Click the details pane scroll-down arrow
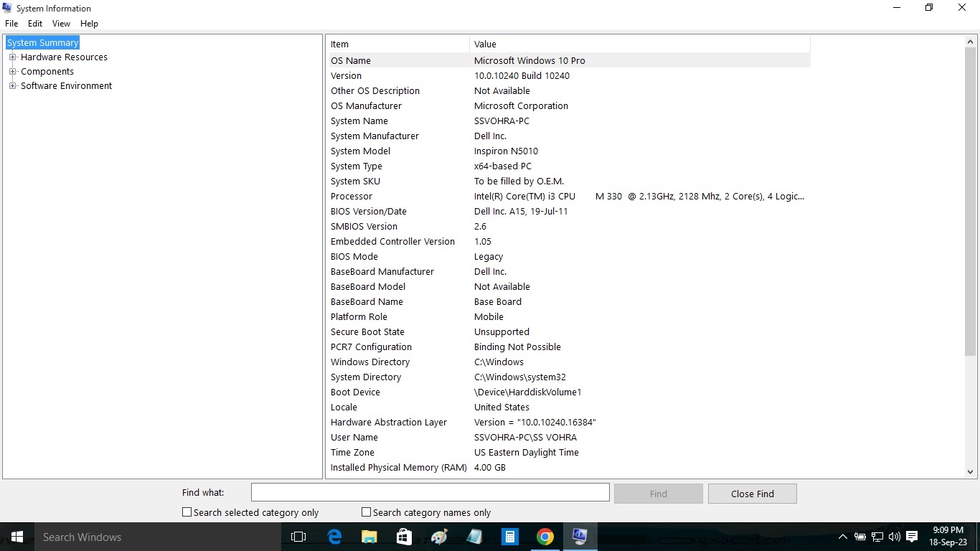 point(970,472)
